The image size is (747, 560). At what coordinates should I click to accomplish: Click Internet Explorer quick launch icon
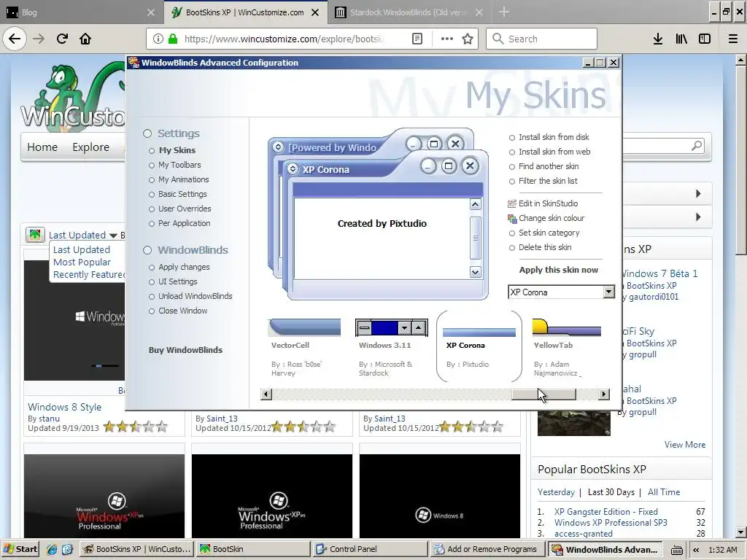tap(52, 549)
